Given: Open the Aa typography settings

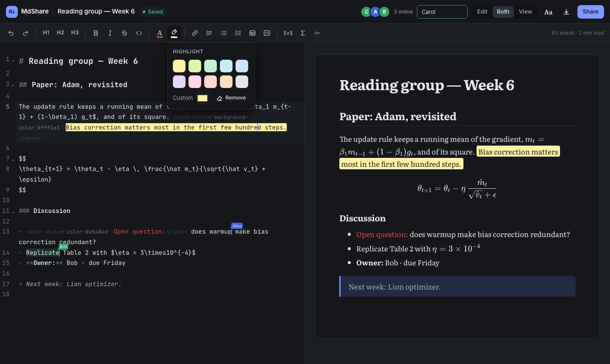Looking at the screenshot, I should pos(548,12).
